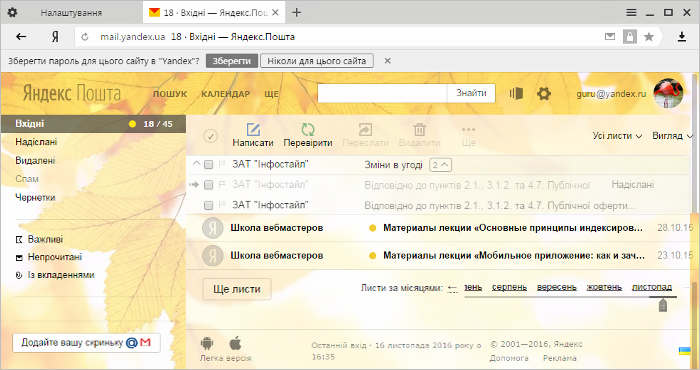Open a new browser tab with plus
Image resolution: width=700 pixels, height=370 pixels.
[x=296, y=12]
